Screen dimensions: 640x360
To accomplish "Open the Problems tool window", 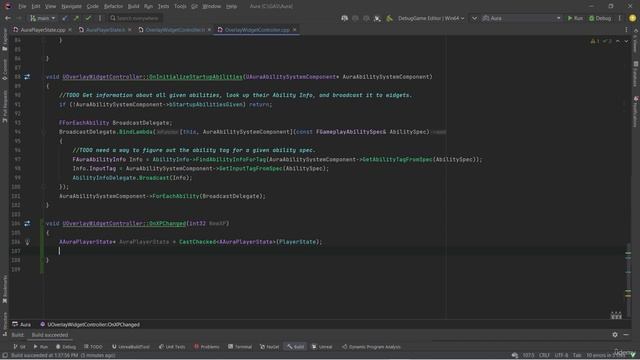I will (x=207, y=347).
